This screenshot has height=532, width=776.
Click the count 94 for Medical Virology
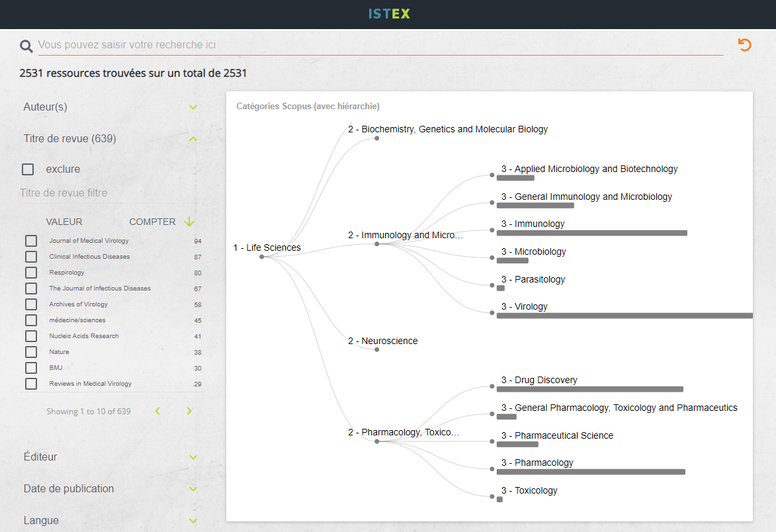197,241
